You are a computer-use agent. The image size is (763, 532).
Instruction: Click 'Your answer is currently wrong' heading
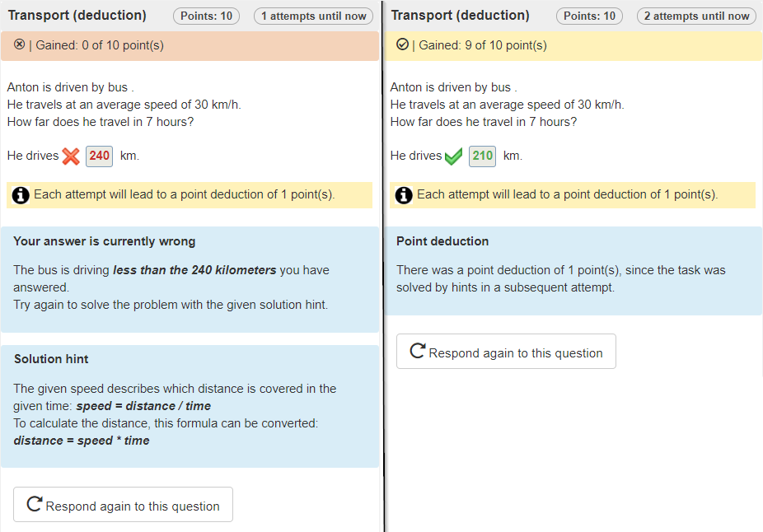pos(105,241)
